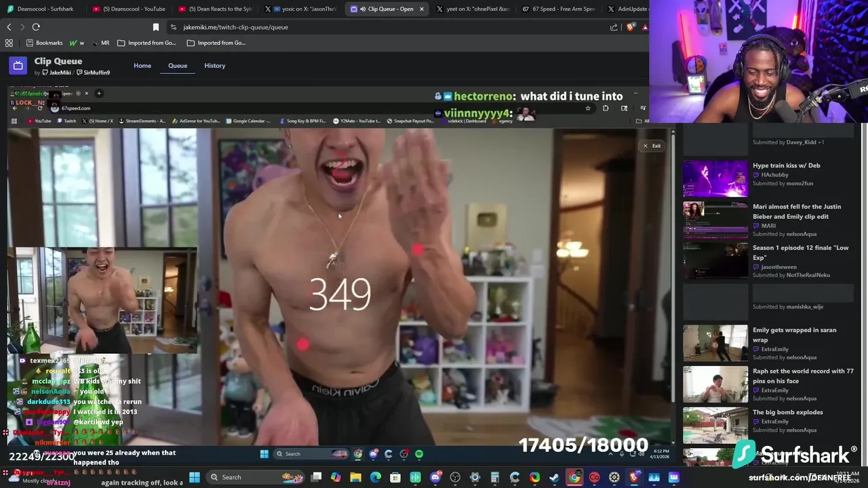Open the MR bookmark
The image size is (868, 488).
(100, 43)
